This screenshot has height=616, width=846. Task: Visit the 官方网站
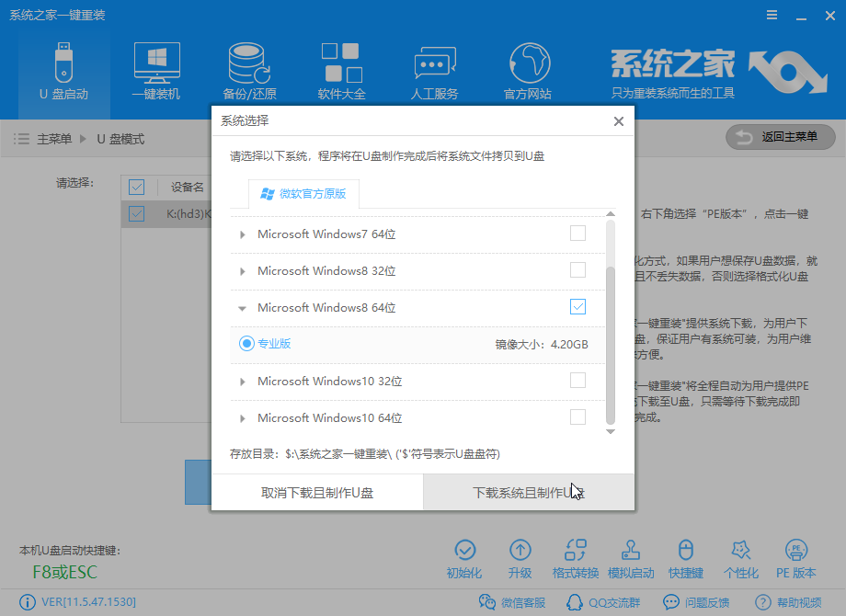[x=527, y=69]
